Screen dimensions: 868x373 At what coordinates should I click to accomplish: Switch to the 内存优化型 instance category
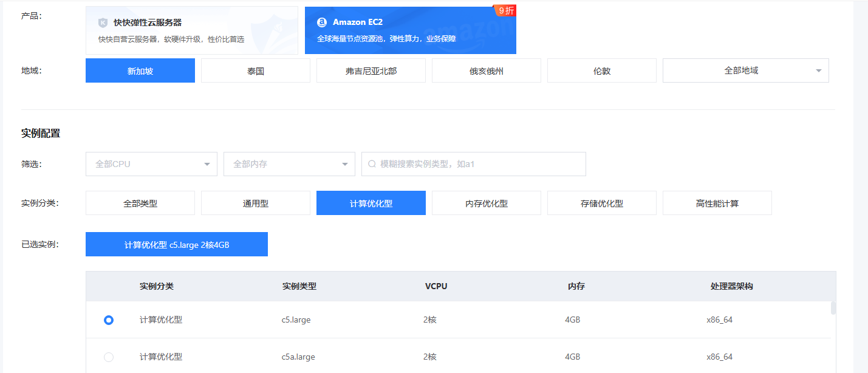pos(487,204)
